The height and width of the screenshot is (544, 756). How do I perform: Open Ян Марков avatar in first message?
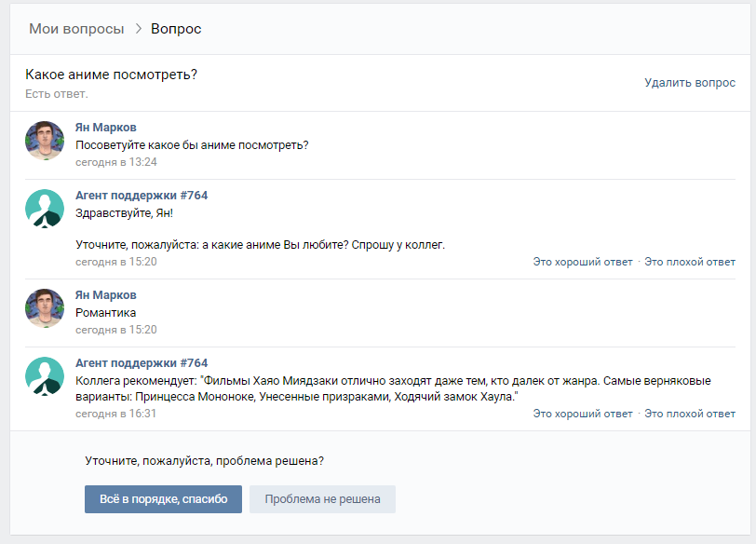coord(45,141)
